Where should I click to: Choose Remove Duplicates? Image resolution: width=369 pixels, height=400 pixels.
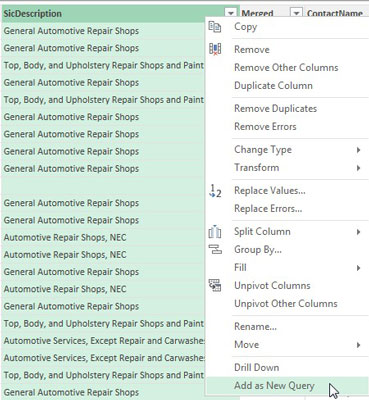click(287, 109)
